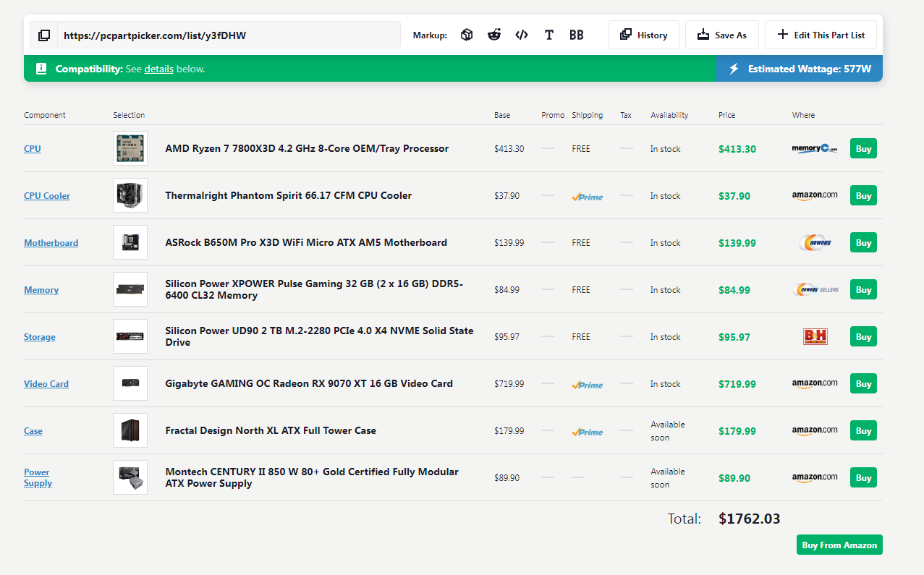924x575 pixels.
Task: Click the $413.30 CPU price
Action: click(x=737, y=149)
